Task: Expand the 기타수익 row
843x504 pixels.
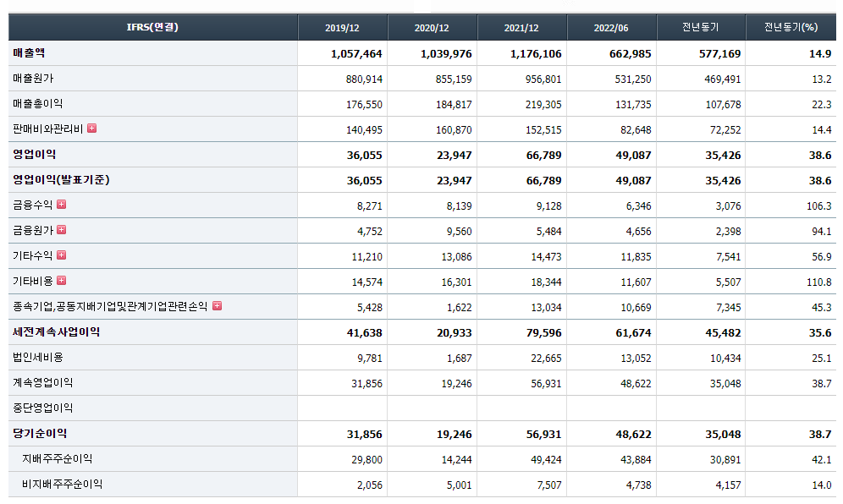Action: point(61,255)
